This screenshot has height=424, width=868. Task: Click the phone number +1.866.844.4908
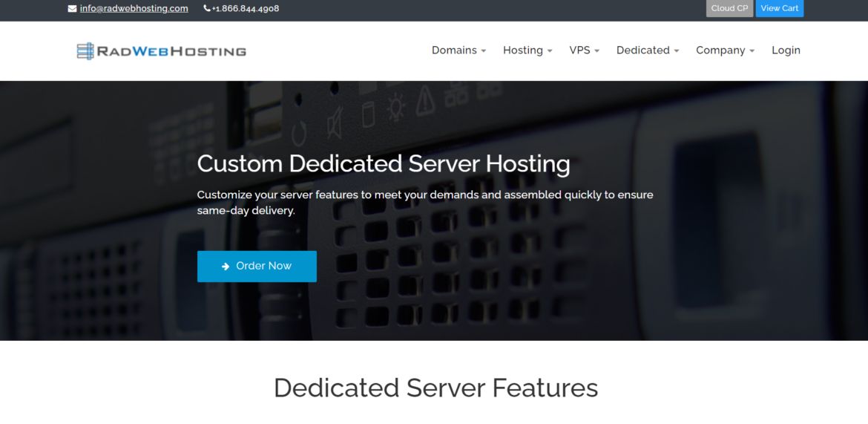[x=246, y=8]
